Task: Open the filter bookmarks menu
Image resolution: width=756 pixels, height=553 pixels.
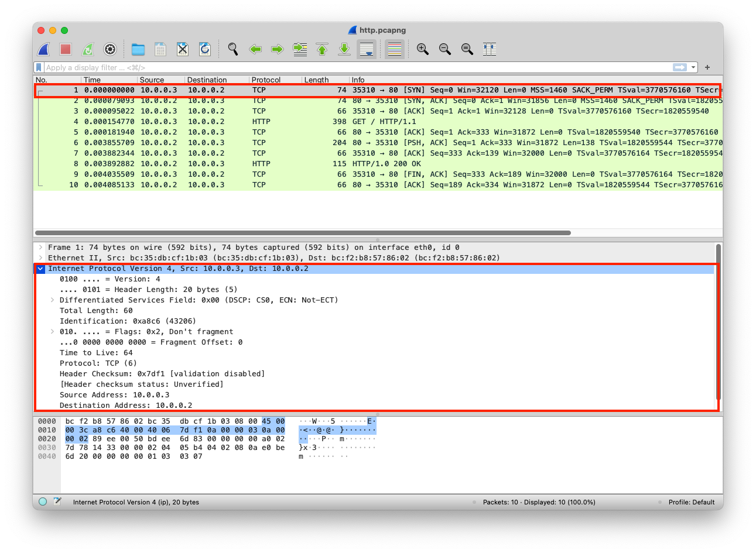Action: coord(39,67)
